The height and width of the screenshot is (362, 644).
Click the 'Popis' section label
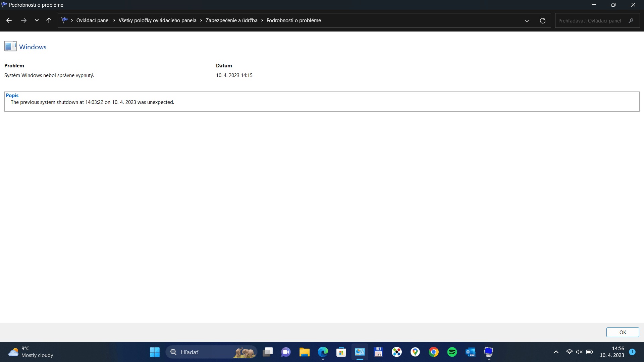point(12,96)
